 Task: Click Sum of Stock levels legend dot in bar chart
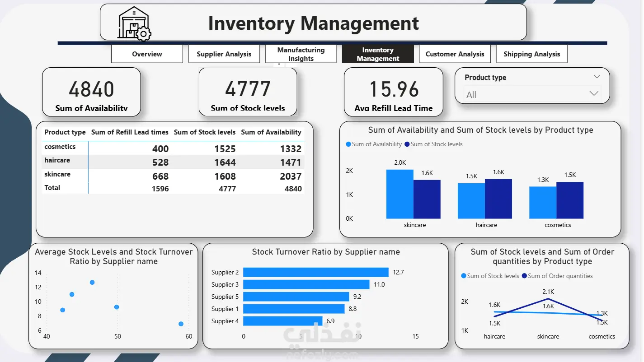click(x=407, y=144)
